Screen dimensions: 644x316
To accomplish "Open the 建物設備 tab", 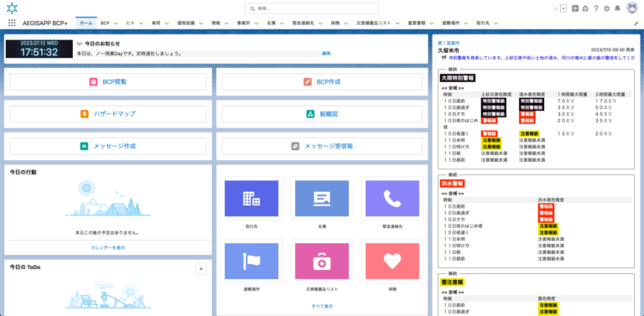I will point(185,23).
